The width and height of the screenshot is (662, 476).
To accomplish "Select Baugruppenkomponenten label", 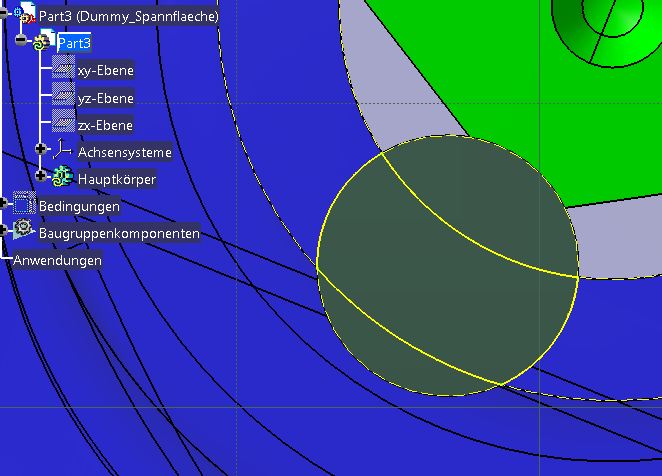I will 119,233.
